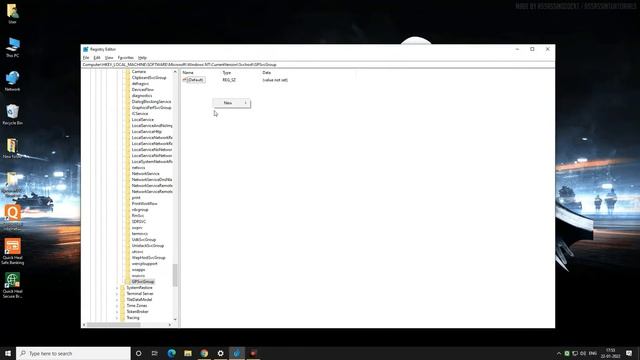Expand the SystemRestore key
The height and width of the screenshot is (360, 640).
[117, 288]
